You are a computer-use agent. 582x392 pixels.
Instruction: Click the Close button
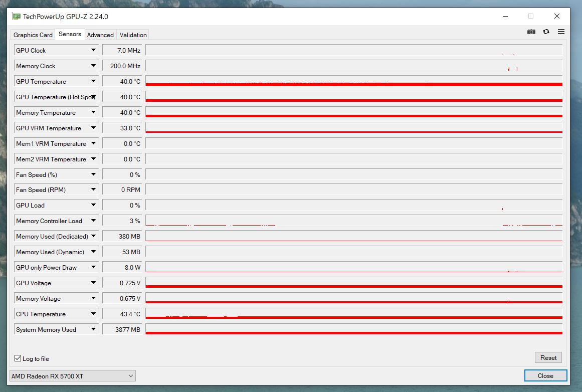point(545,375)
